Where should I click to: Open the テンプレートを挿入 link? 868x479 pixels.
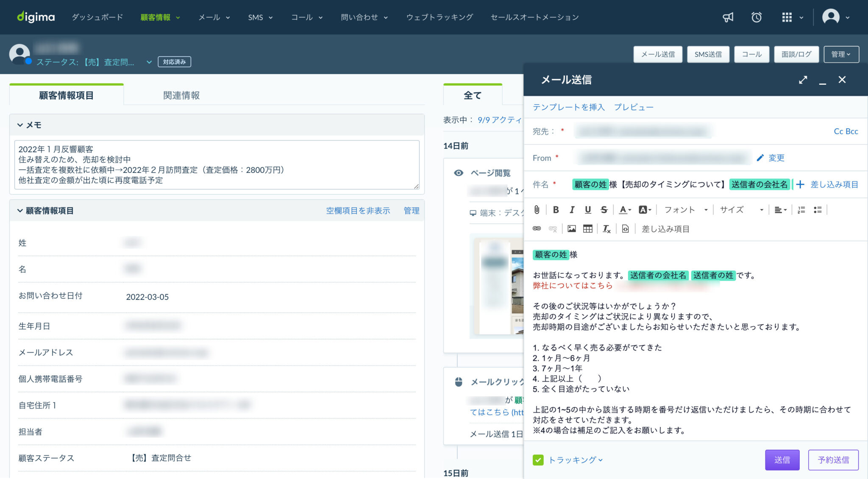click(x=570, y=107)
